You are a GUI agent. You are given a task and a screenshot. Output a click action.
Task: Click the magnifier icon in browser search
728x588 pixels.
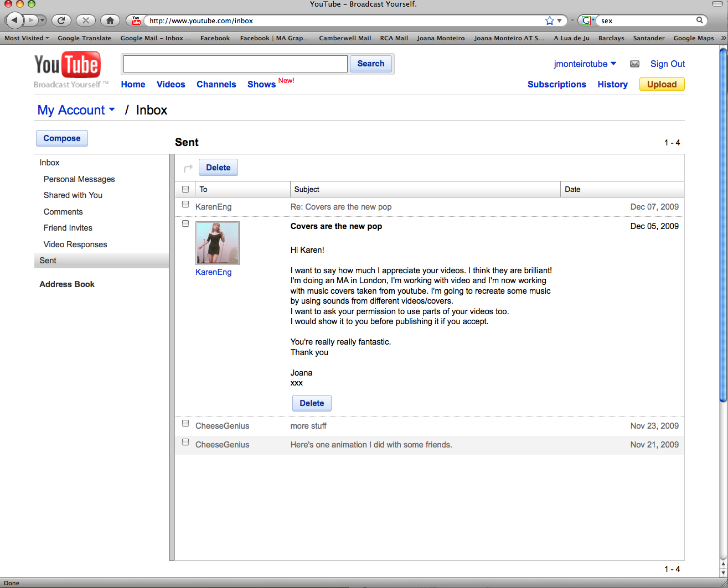tap(700, 20)
